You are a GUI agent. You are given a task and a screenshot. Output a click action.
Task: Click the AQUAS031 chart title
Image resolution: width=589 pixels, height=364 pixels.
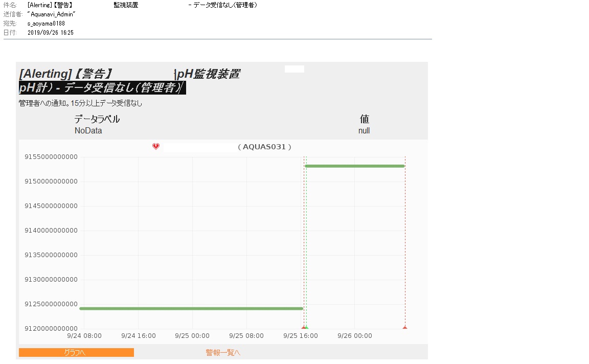(264, 147)
